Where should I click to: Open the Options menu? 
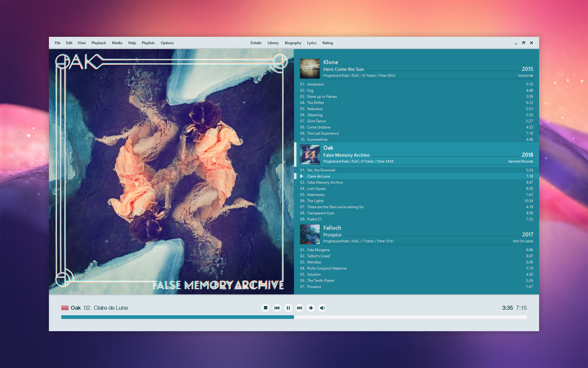coord(167,43)
